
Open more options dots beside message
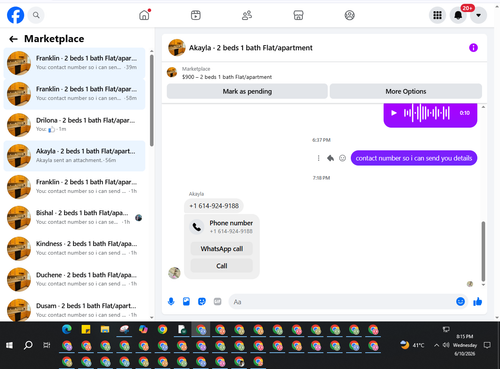coord(318,158)
